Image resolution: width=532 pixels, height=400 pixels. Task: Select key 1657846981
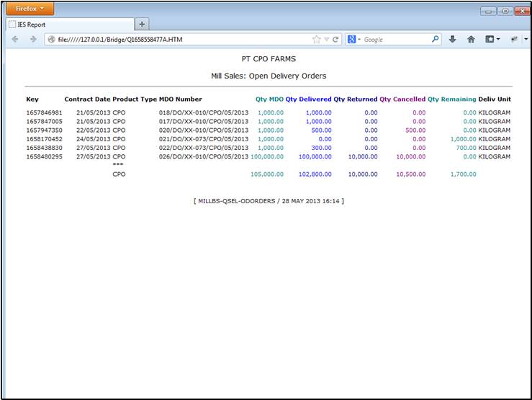click(x=44, y=112)
